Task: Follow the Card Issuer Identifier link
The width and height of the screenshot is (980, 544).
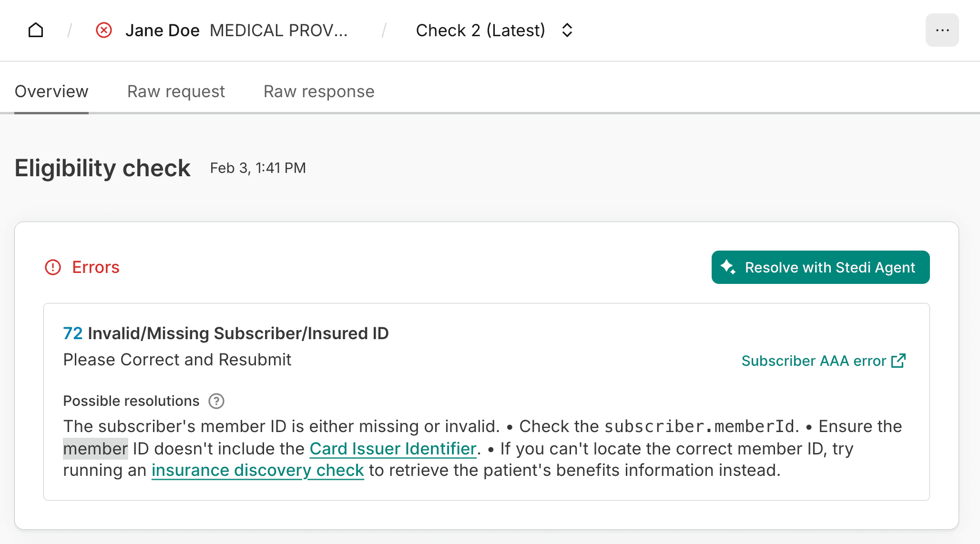Action: click(393, 449)
